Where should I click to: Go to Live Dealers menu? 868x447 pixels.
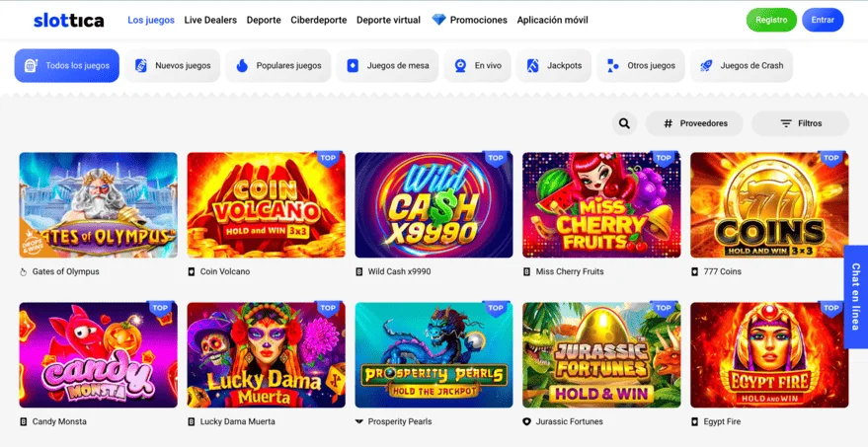(x=210, y=20)
